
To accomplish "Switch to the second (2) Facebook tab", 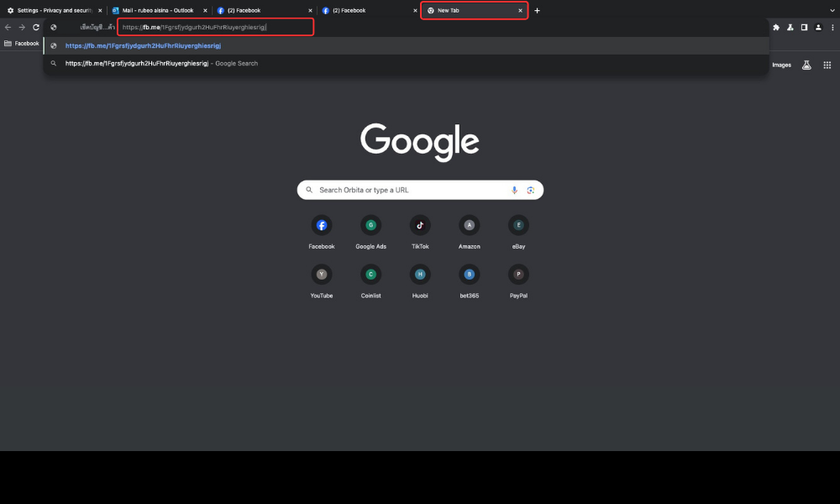I will [x=369, y=10].
